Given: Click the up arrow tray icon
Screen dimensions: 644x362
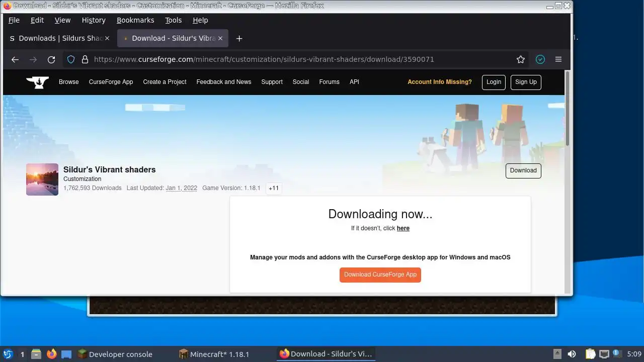Looking at the screenshot, I should point(557,354).
